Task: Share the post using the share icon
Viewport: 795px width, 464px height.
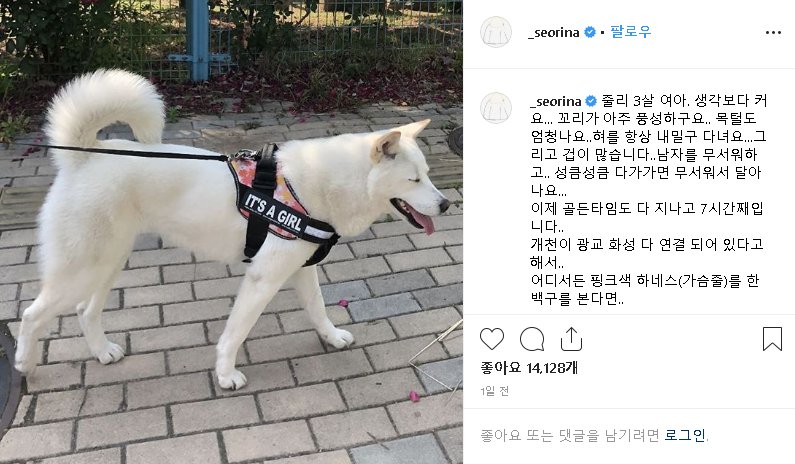Action: point(571,339)
